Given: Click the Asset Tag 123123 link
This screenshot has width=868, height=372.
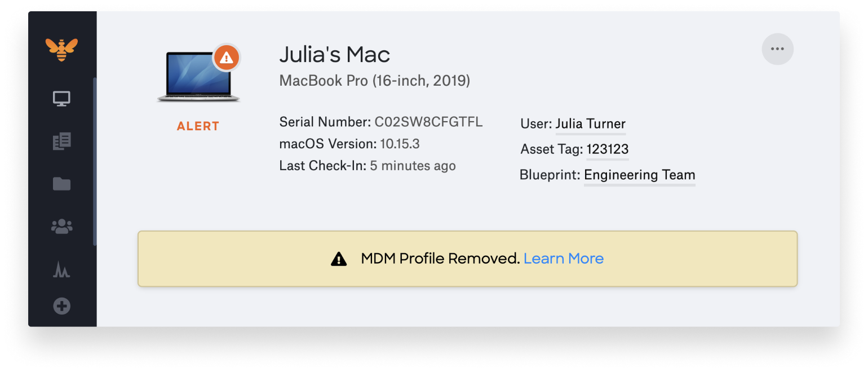Looking at the screenshot, I should 608,149.
